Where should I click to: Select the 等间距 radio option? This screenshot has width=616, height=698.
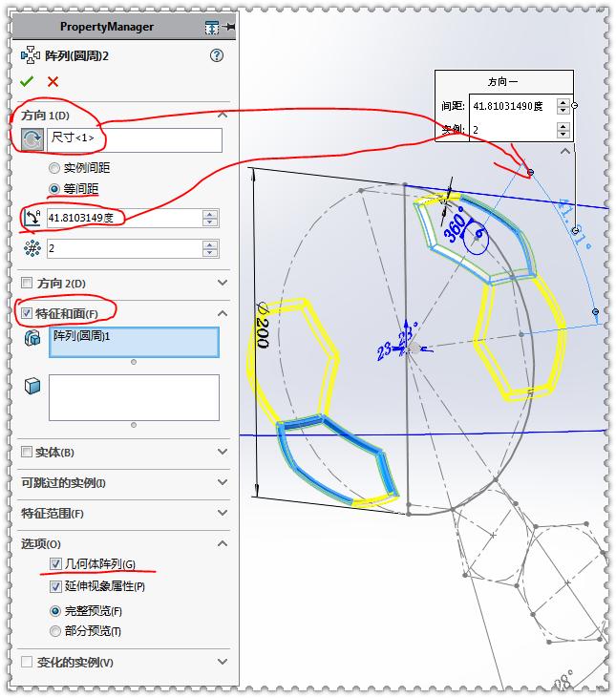pos(53,189)
